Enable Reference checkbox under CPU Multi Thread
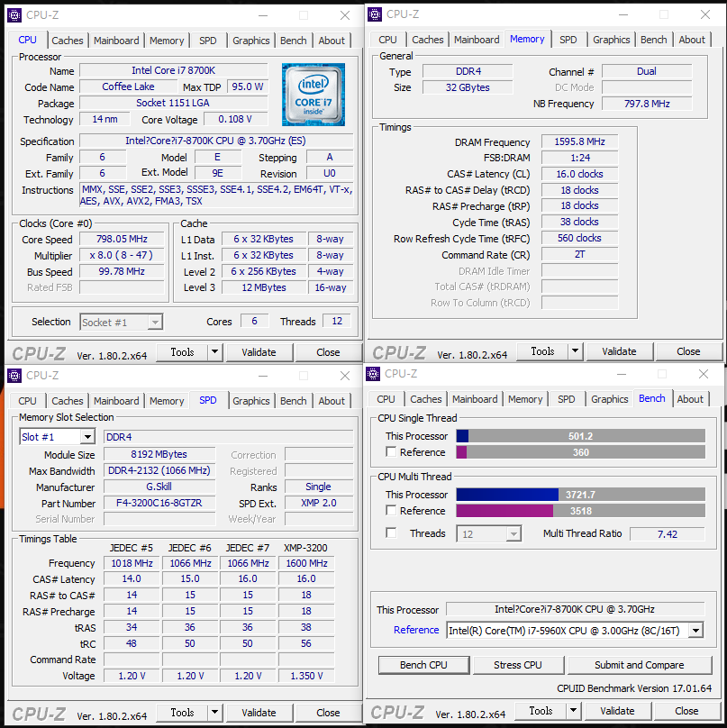The height and width of the screenshot is (728, 727). tap(391, 510)
